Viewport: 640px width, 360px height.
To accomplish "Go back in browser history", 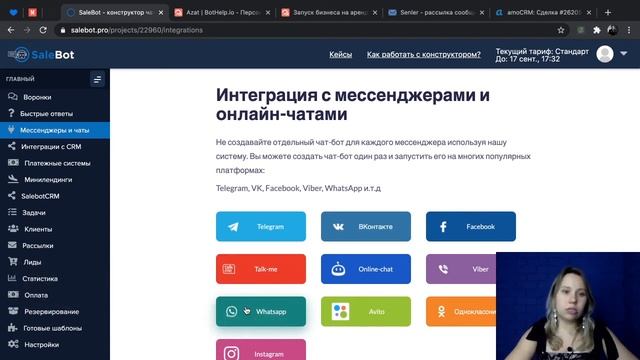I will coord(11,30).
